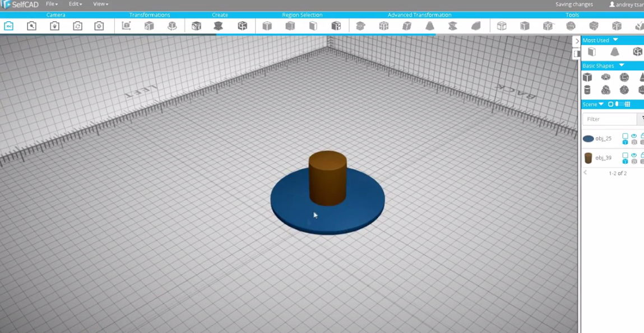Viewport: 644px width, 333px height.
Task: Click third Most Used shape icon
Action: click(637, 51)
